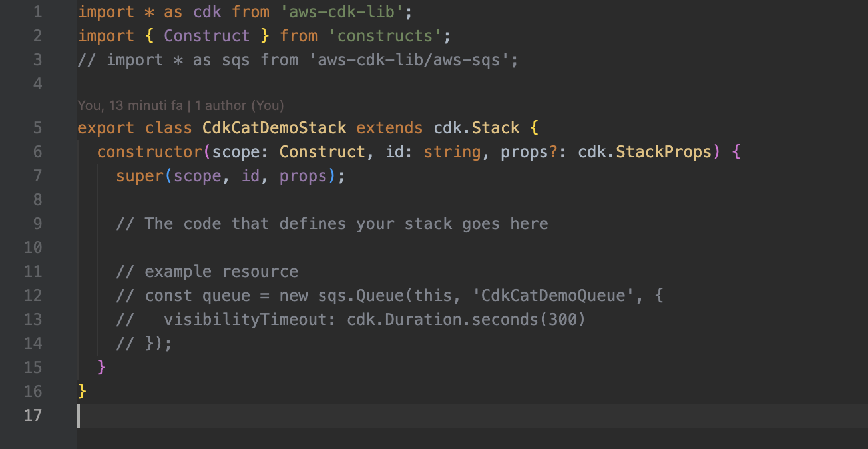The image size is (868, 449).
Task: Click the "example resource" comment
Action: (x=221, y=272)
